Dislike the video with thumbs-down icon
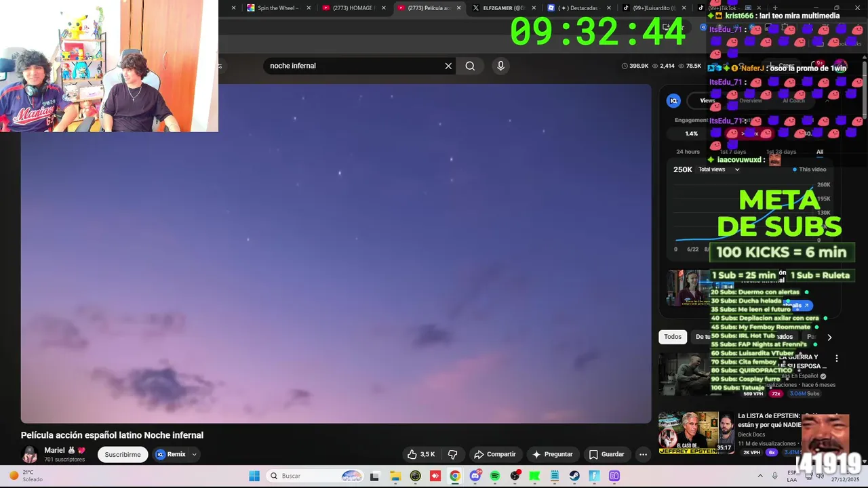Viewport: 868px width, 488px height. (x=452, y=454)
